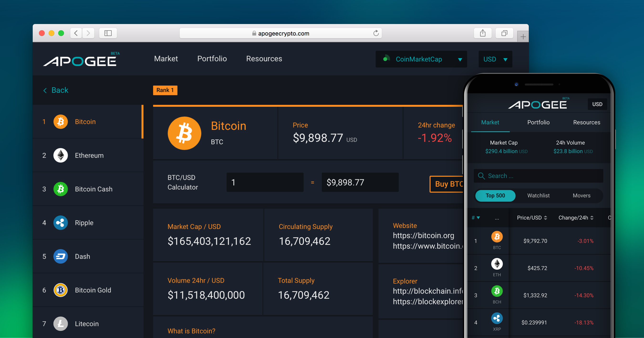Select the Movers filter on the phone
Viewport: 644px width, 338px height.
pos(582,196)
